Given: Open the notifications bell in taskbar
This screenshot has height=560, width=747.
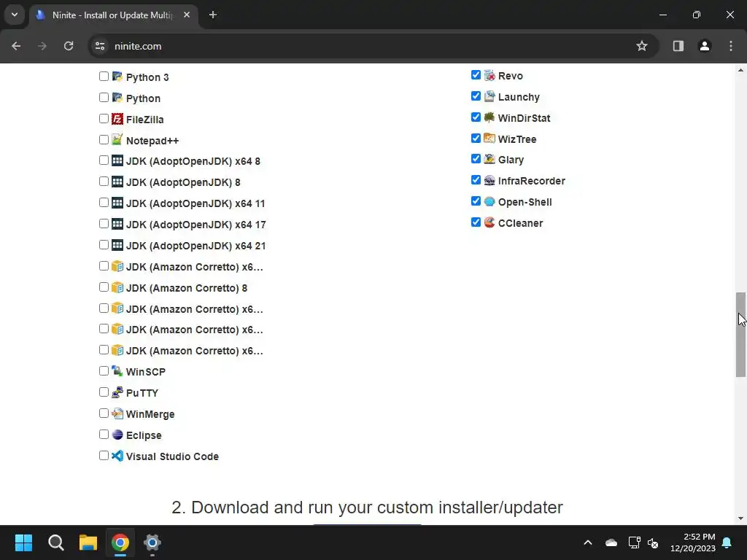Looking at the screenshot, I should click(727, 542).
